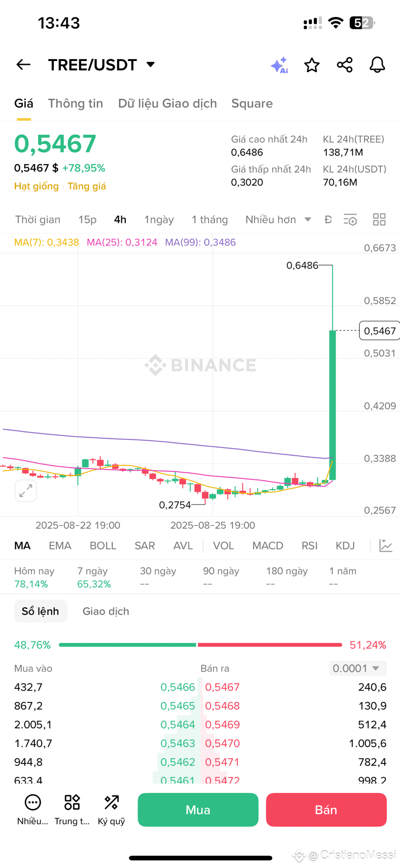Tap the 0,6486 high marker on chart
The height and width of the screenshot is (868, 400).
pos(302,265)
